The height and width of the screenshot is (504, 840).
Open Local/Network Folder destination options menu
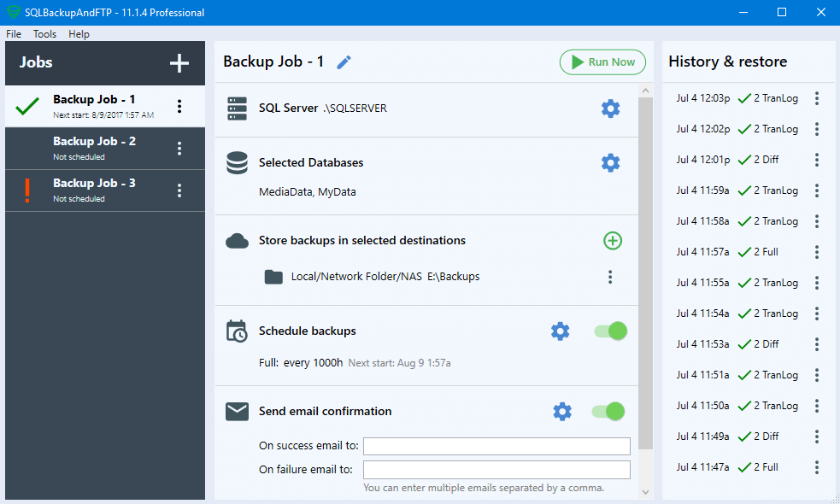(x=610, y=276)
